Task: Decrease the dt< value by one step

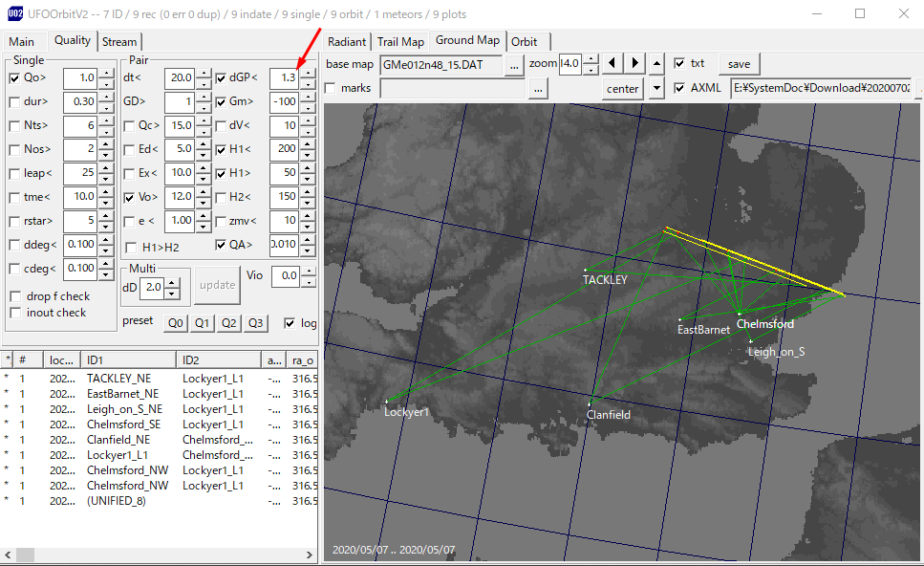Action: coord(202,83)
